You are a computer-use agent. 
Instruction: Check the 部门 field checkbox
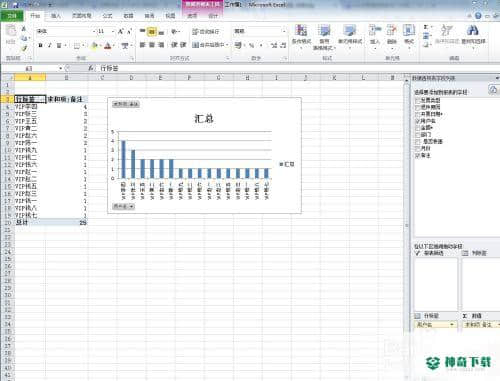click(417, 135)
